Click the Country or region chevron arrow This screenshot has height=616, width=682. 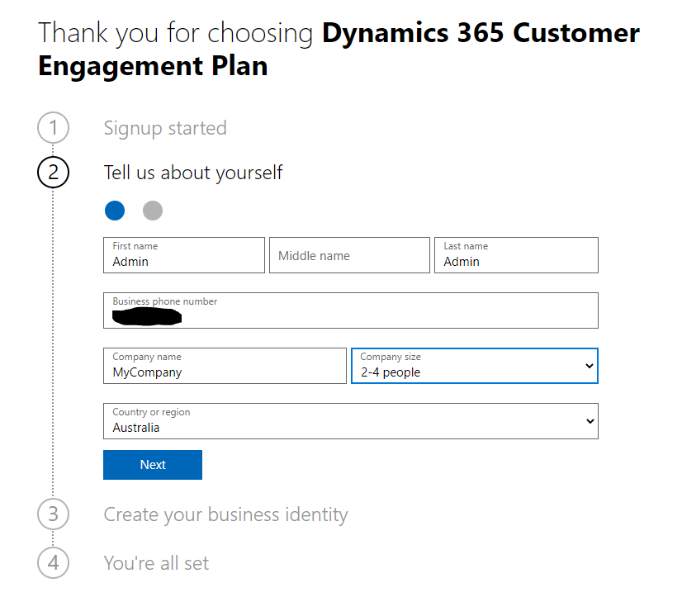[590, 421]
